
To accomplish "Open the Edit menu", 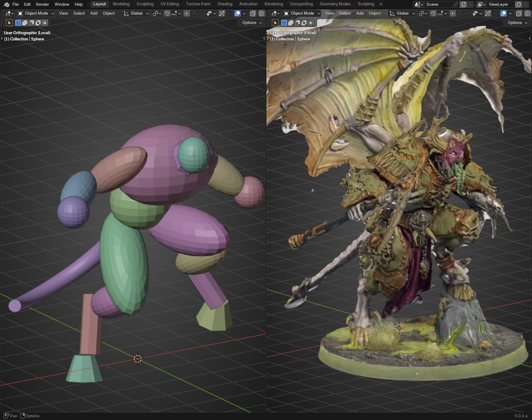I will [x=27, y=4].
